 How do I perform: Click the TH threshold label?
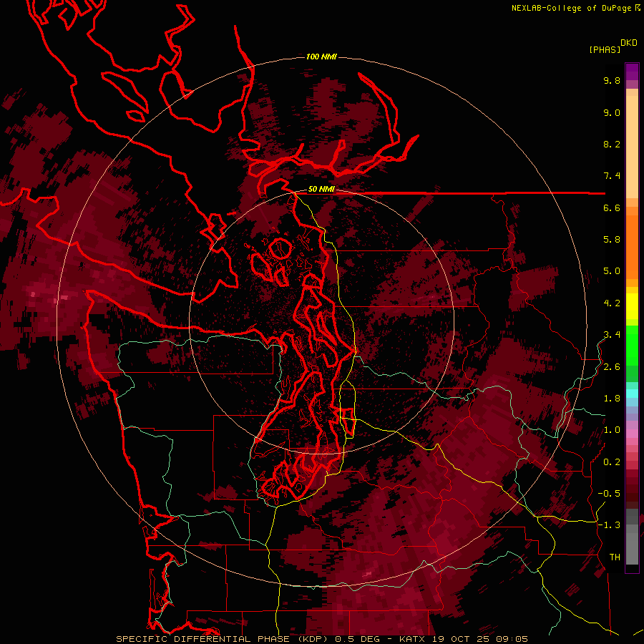615,557
